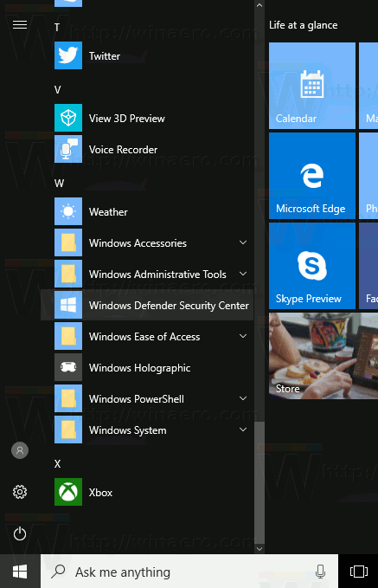This screenshot has width=378, height=588.
Task: Toggle the hamburger menu at top left
Action: [20, 25]
